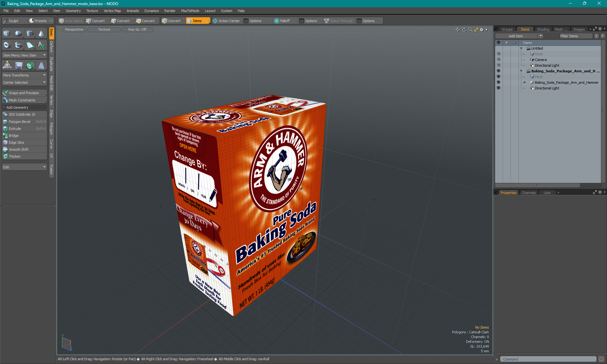Click the Sculpt button

14,21
